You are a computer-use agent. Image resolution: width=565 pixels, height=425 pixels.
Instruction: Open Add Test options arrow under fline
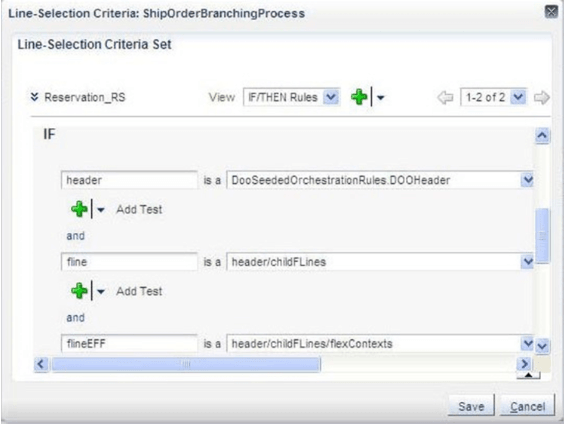(101, 291)
